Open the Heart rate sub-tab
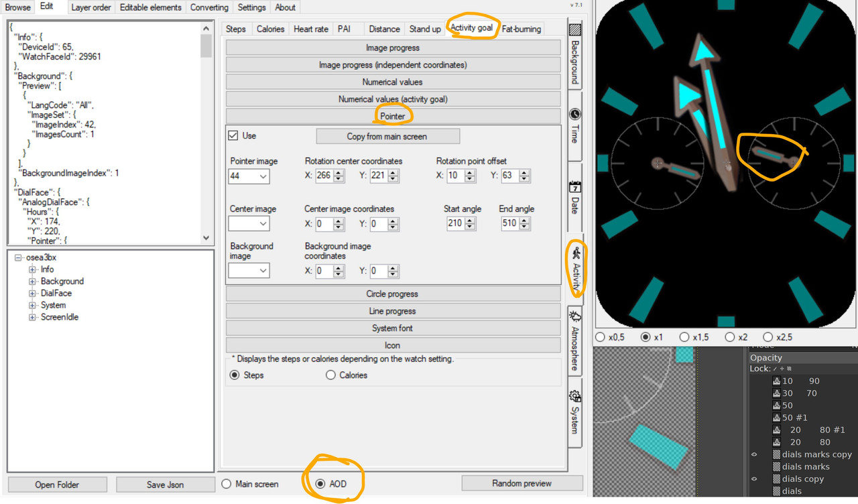 pos(311,29)
